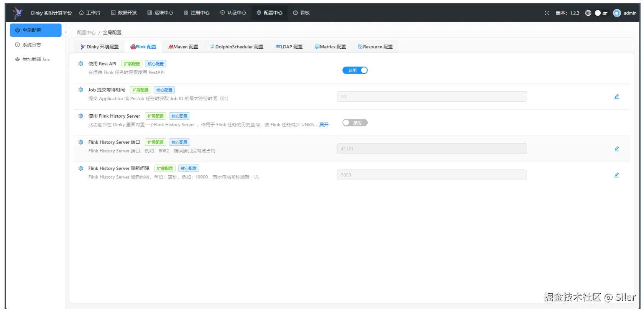Viewport: 644px width, 311px height.
Task: Open the 注册中心 menu
Action: tap(197, 13)
